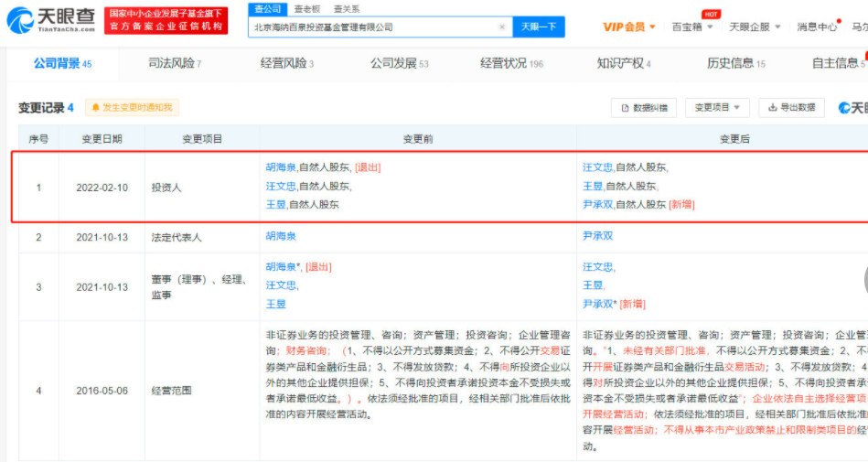The width and height of the screenshot is (868, 462).
Task: Click the 序号 column header
Action: (x=38, y=139)
